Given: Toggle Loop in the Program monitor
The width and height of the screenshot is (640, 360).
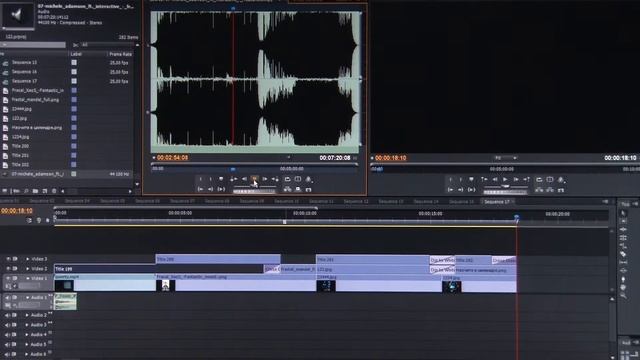Looking at the screenshot, I should point(539,179).
